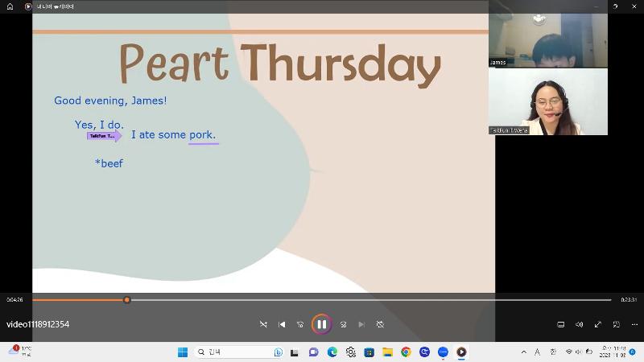Open more options ellipsis menu

[x=634, y=324]
